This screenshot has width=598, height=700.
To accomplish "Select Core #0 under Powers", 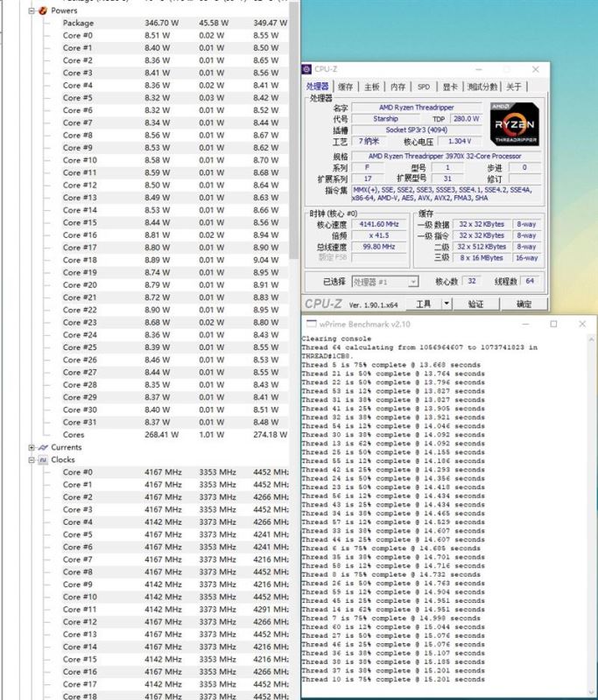I will [x=174, y=35].
